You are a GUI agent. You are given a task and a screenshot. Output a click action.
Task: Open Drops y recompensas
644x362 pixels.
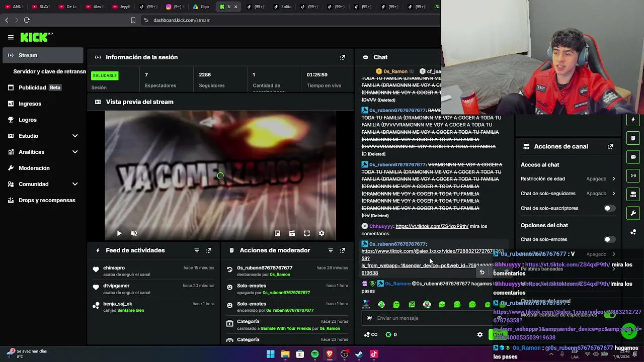(43, 200)
